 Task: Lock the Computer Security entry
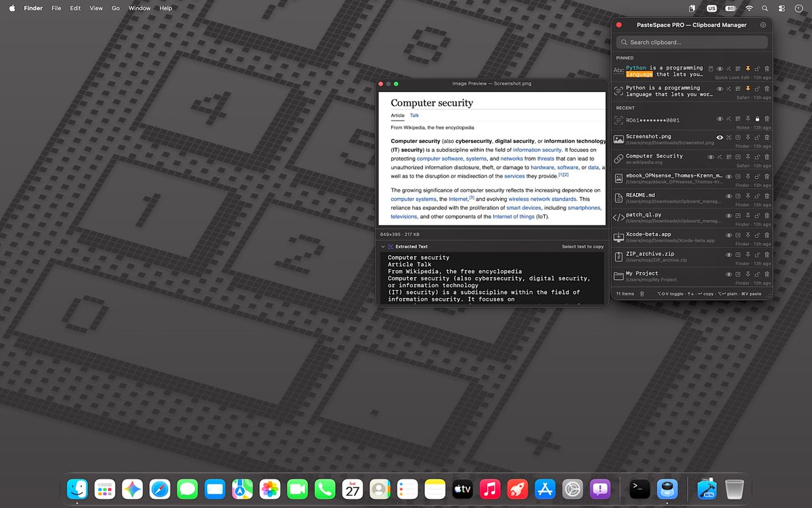click(x=757, y=156)
